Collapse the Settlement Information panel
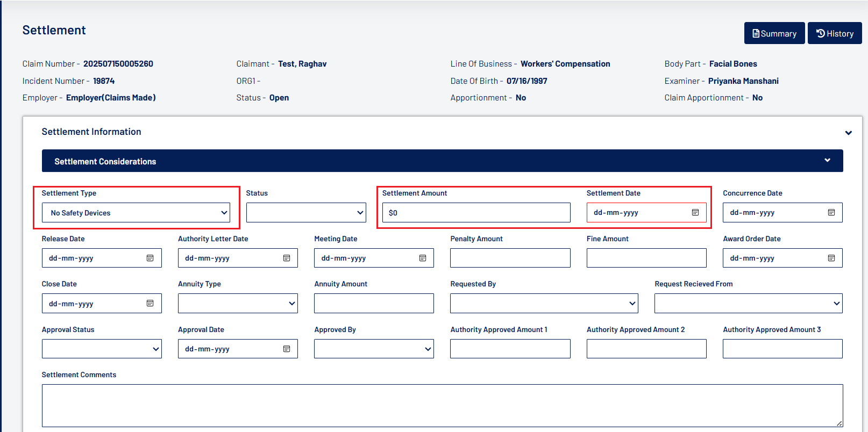The image size is (868, 432). pos(848,133)
